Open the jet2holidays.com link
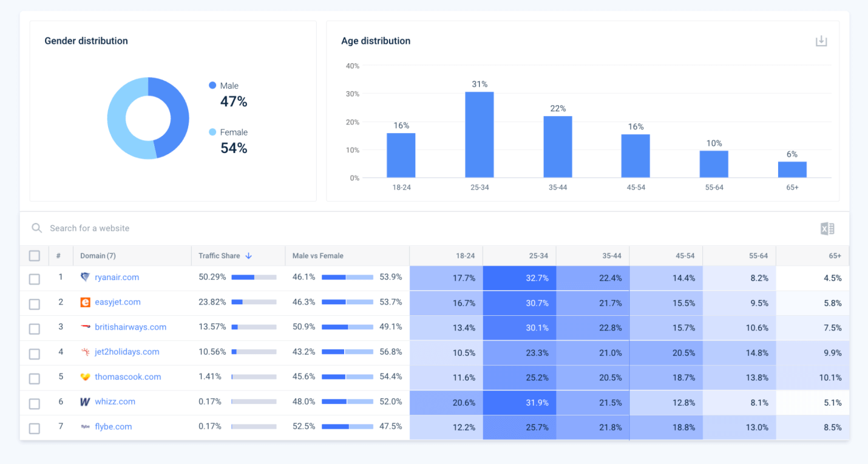This screenshot has width=868, height=464. 127,352
